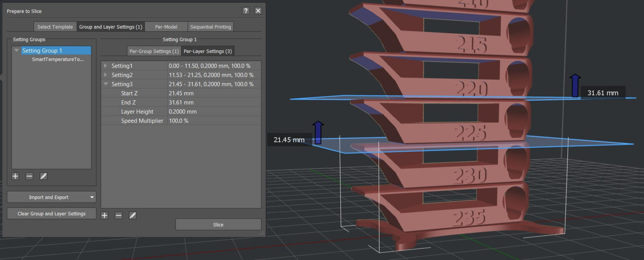Open the dialog help via the question mark

tap(246, 10)
